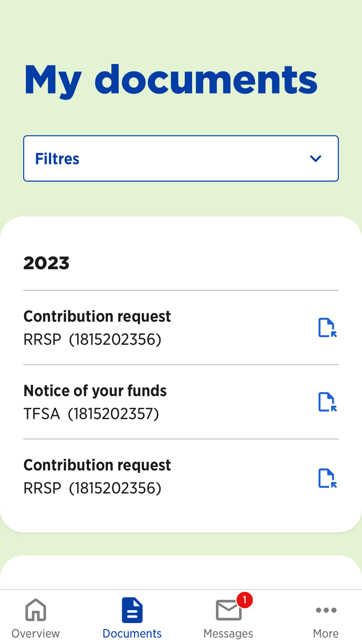
Task: Select the TFSA (1815202357) account line
Action: [x=91, y=414]
